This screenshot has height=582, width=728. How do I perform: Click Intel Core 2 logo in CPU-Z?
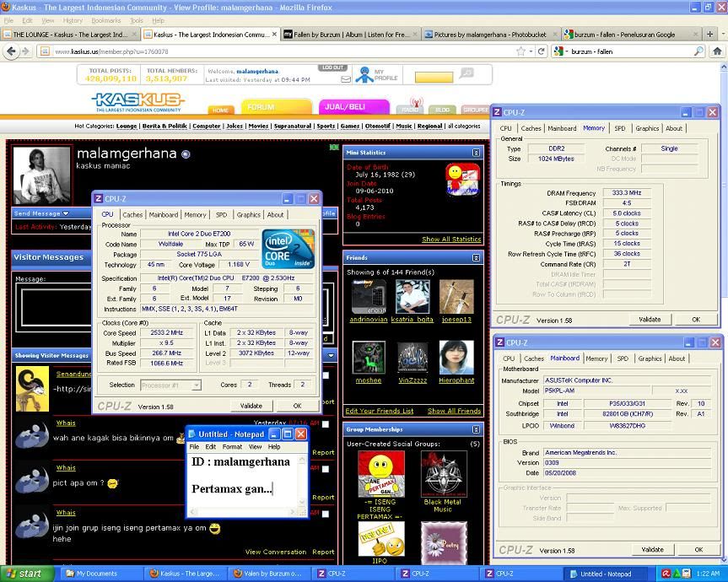click(289, 248)
